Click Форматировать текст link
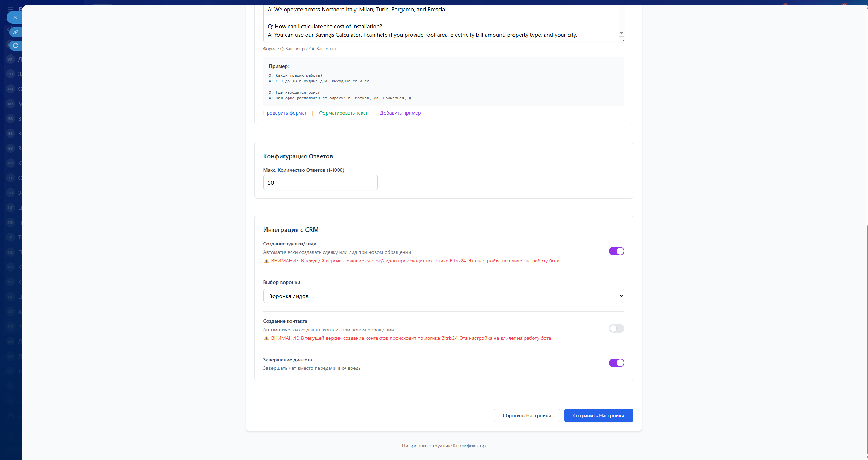Screen dimensions: 868x460 [343, 113]
